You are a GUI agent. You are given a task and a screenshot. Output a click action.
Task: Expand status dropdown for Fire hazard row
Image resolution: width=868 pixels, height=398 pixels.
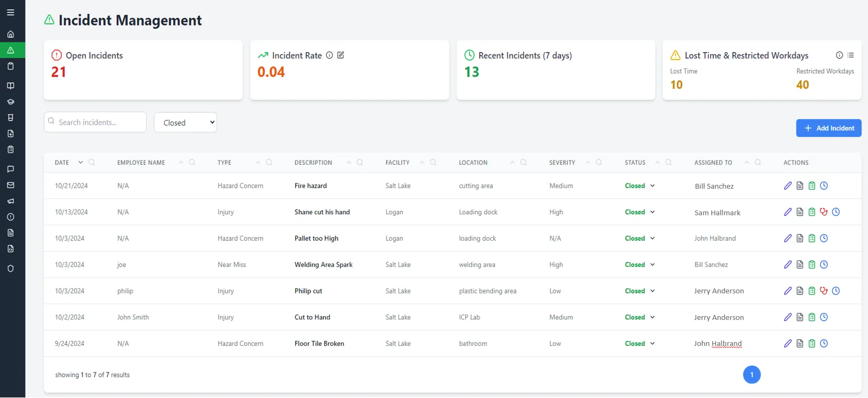(x=652, y=185)
